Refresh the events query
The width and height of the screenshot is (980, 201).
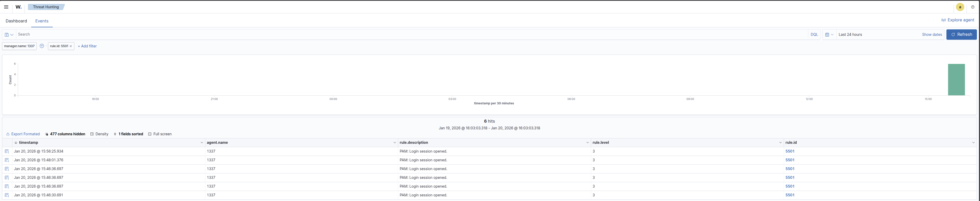(x=961, y=35)
